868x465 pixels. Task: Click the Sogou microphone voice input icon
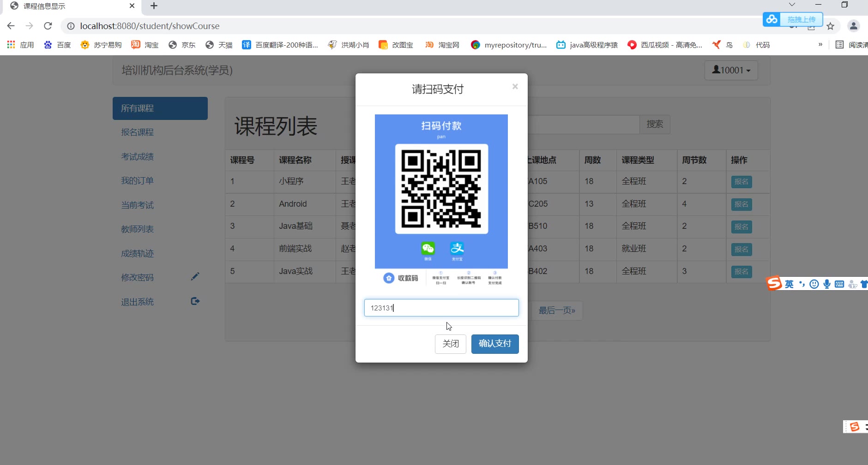point(827,284)
